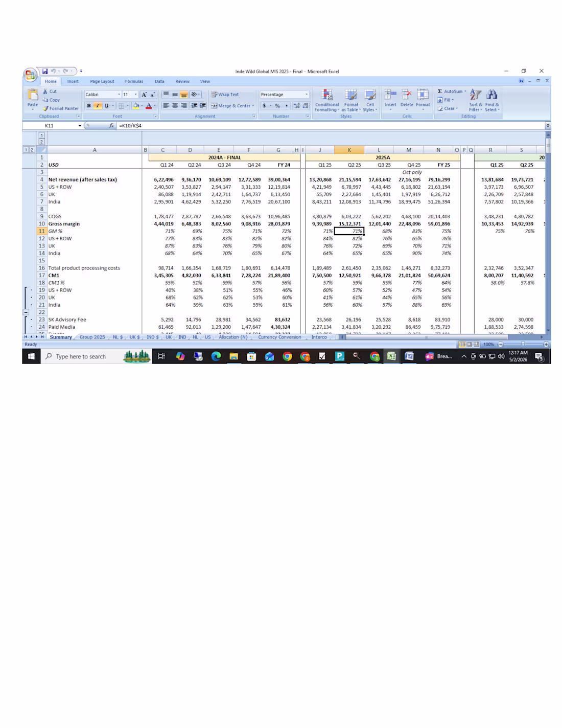Adjust the zoom slider in status bar

(523, 345)
